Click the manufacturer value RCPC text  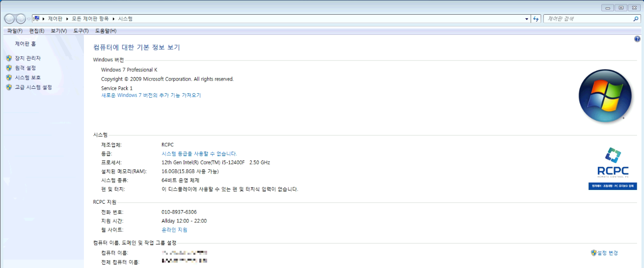click(167, 145)
